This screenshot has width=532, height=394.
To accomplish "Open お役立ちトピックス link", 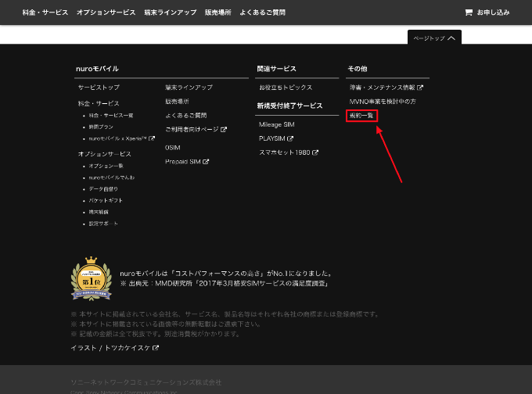I will click(x=286, y=88).
